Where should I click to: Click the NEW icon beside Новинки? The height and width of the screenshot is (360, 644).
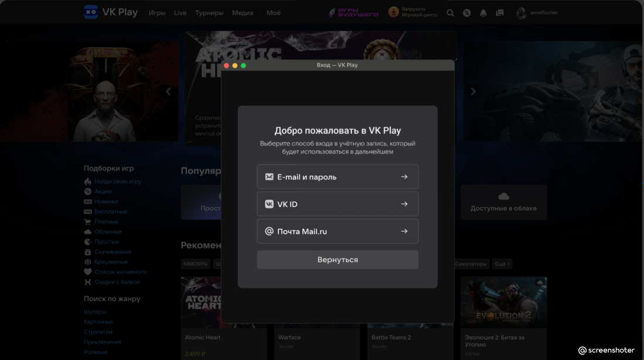(x=87, y=201)
